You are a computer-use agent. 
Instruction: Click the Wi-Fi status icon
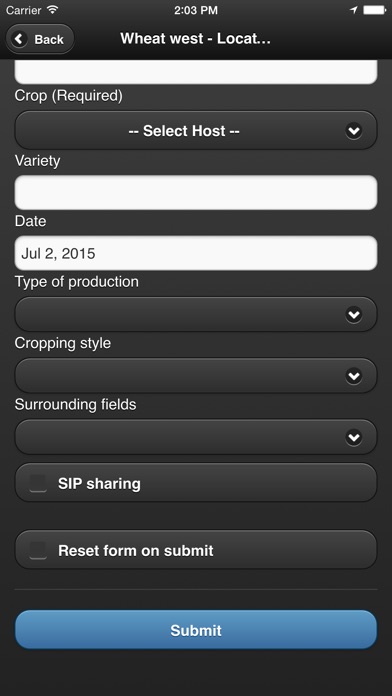[53, 10]
